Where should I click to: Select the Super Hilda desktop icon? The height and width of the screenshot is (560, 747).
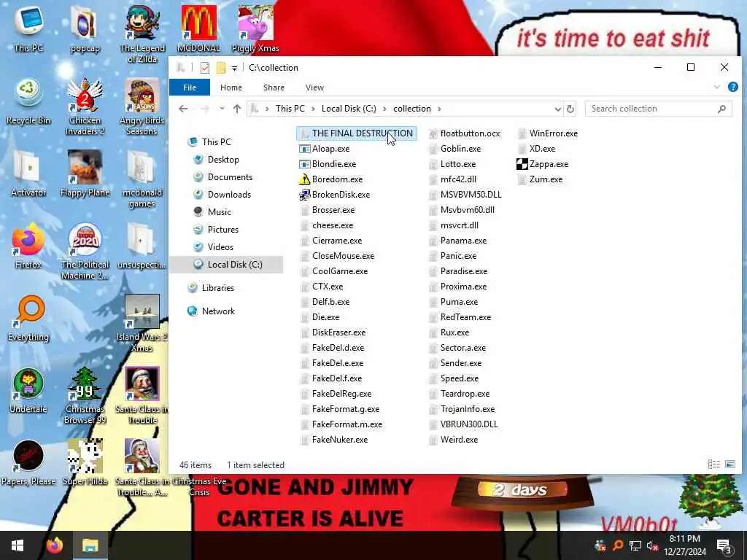tap(85, 462)
